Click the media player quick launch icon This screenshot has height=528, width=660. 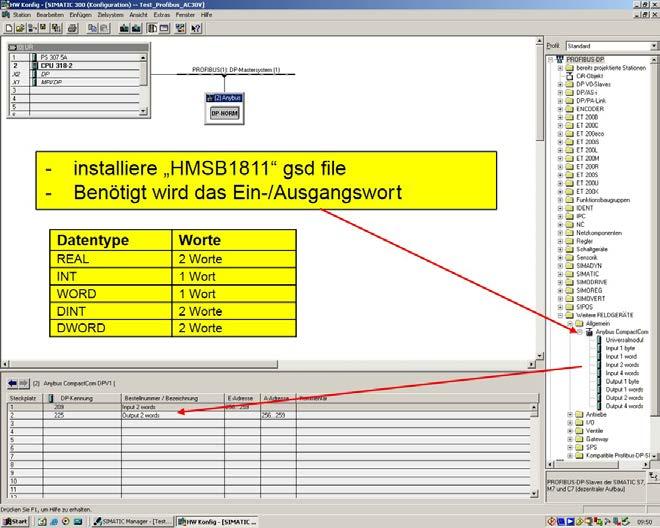click(x=66, y=521)
